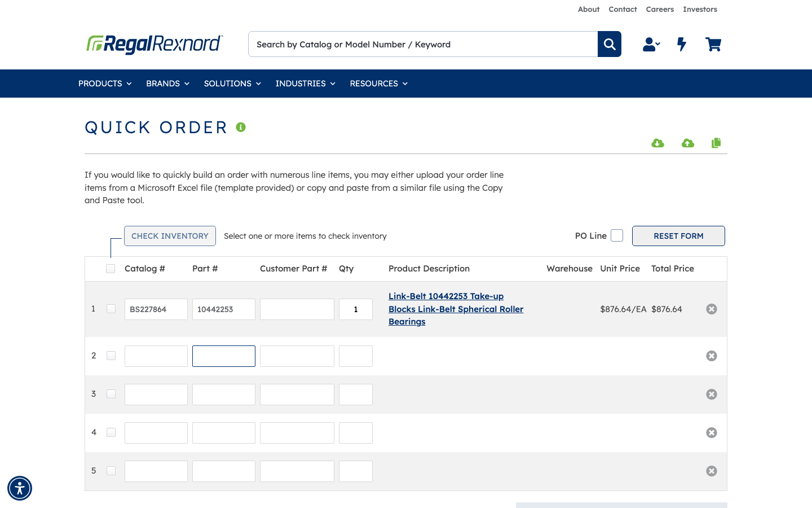Remove line 1 with the X icon
Viewport: 812px width, 508px height.
coord(712,309)
